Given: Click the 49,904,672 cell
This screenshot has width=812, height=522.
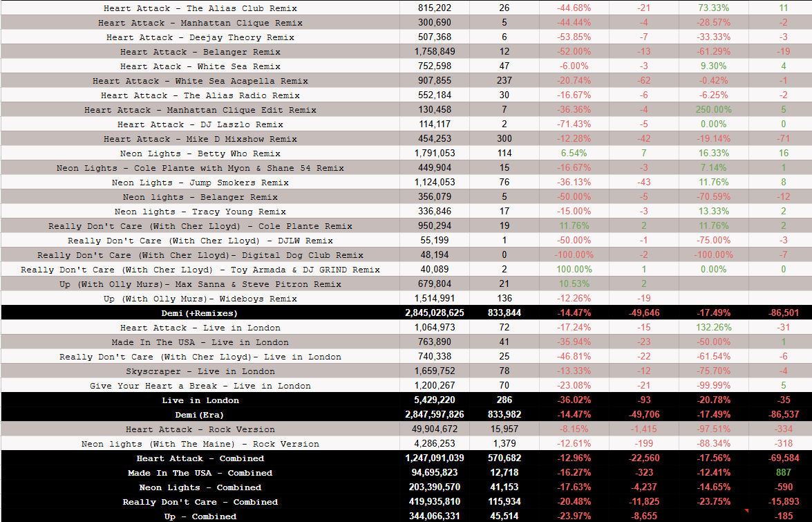Looking at the screenshot, I should [x=435, y=429].
